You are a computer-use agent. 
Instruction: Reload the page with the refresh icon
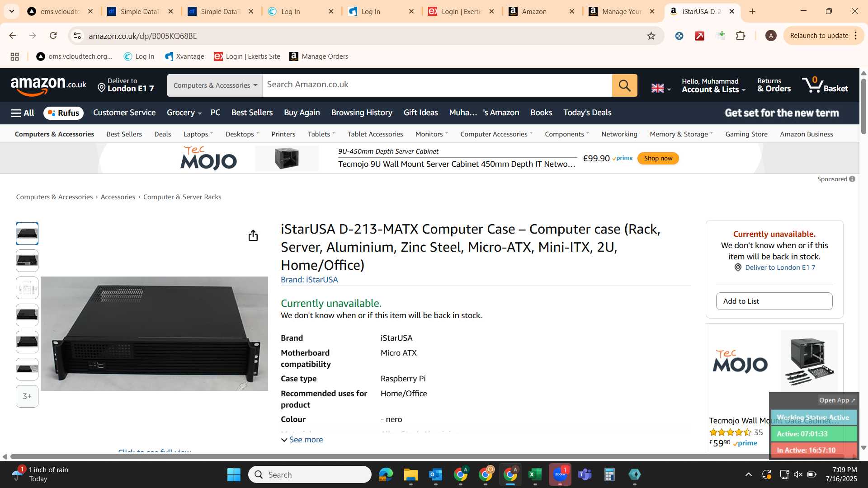click(x=53, y=36)
